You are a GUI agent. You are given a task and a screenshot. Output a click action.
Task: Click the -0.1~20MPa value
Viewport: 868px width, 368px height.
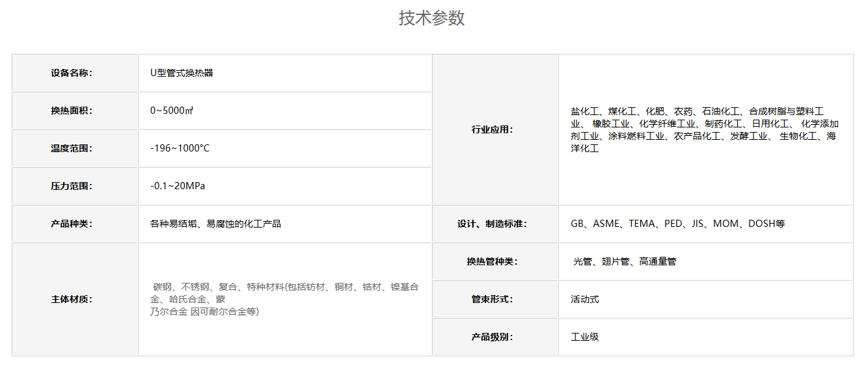(x=178, y=186)
